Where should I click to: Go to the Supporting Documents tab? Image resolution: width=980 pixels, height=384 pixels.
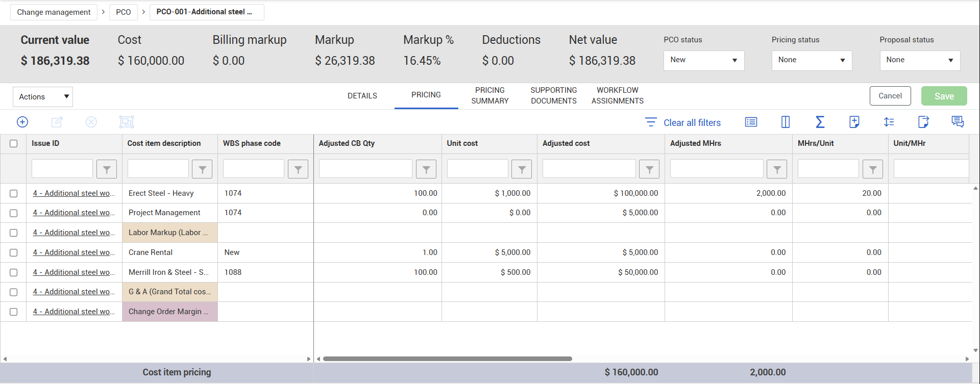coord(553,95)
